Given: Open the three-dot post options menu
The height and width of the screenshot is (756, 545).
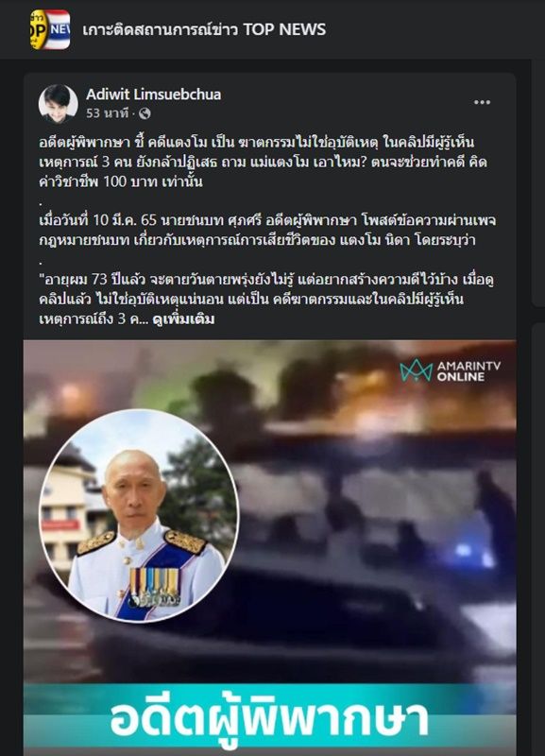Looking at the screenshot, I should 482,102.
